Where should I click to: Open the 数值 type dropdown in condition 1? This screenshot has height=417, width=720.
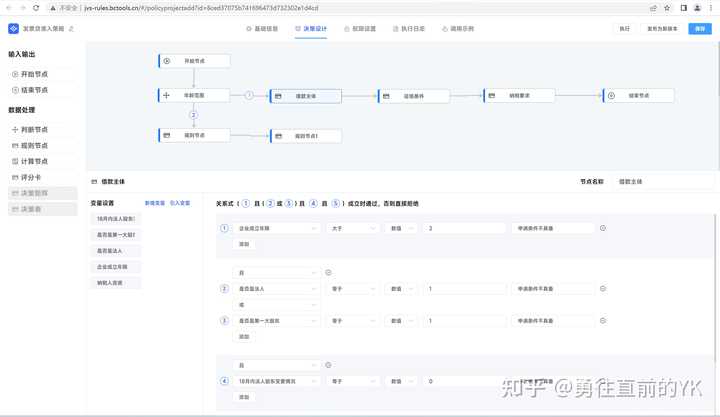400,228
